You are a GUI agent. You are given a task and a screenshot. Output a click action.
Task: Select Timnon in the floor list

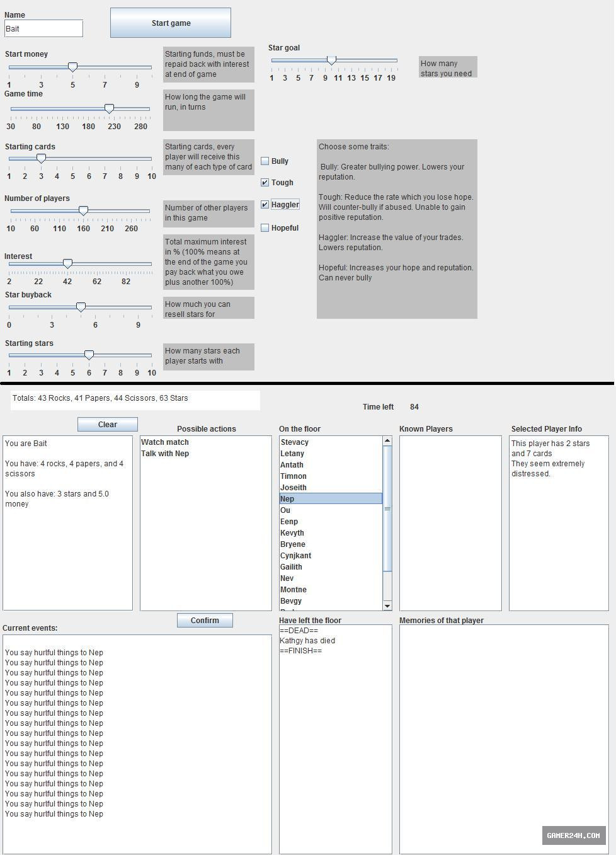[x=331, y=476]
